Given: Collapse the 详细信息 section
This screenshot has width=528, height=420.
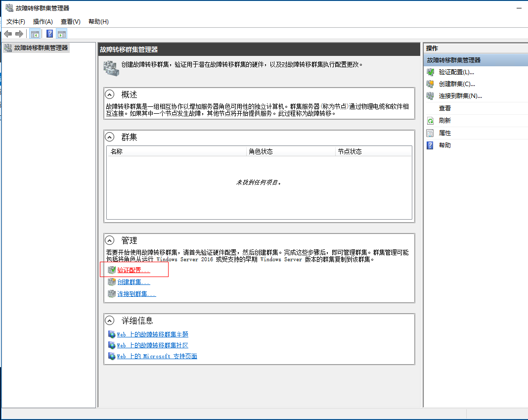Looking at the screenshot, I should click(109, 320).
